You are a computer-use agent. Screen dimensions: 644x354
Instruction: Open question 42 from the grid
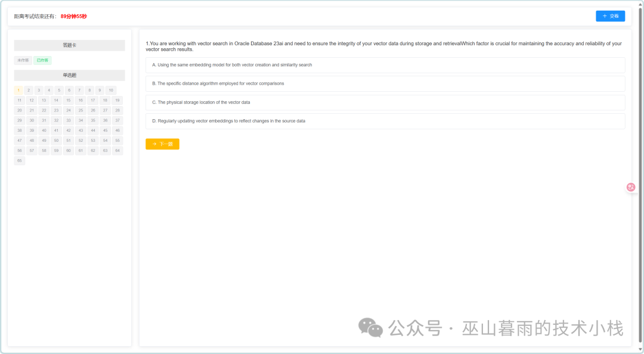[x=68, y=131]
